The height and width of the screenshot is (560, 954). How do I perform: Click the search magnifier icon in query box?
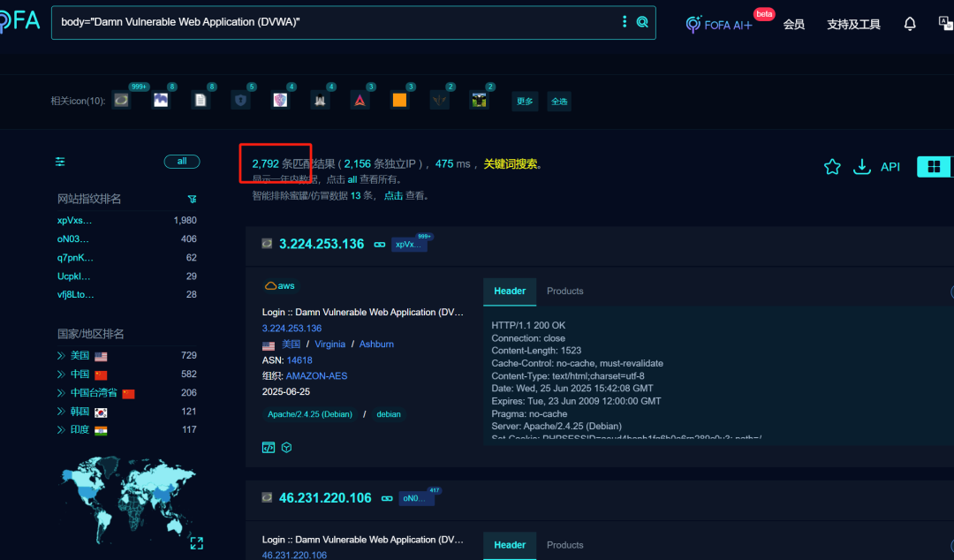coord(642,22)
